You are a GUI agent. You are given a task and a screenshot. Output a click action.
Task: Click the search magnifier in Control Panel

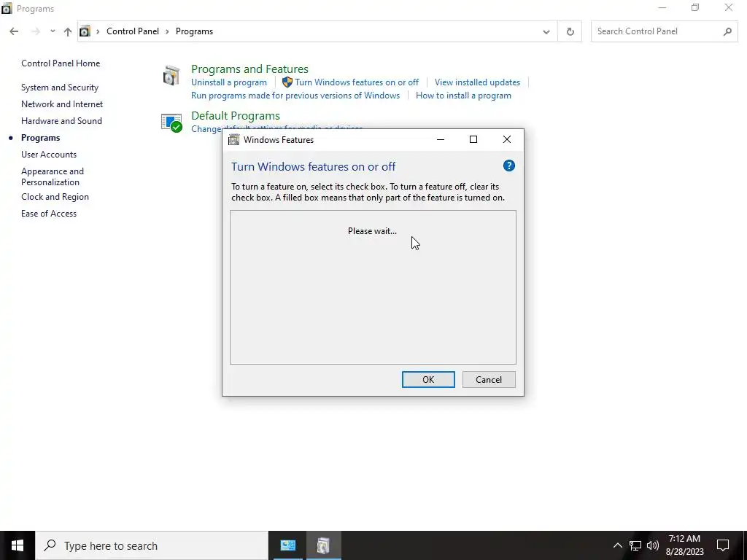coord(727,31)
